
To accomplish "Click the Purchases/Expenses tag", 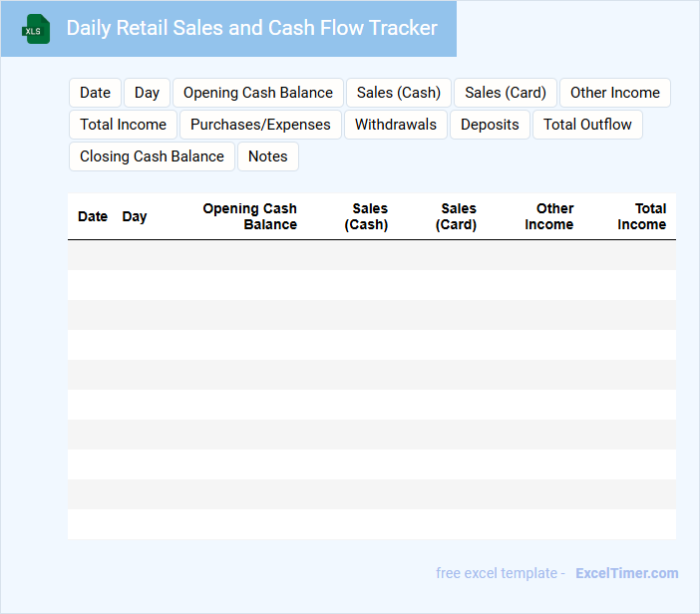I will (x=260, y=125).
